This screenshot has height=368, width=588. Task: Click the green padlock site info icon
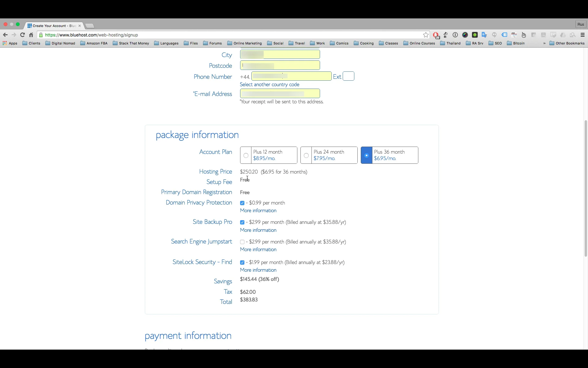pyautogui.click(x=41, y=35)
